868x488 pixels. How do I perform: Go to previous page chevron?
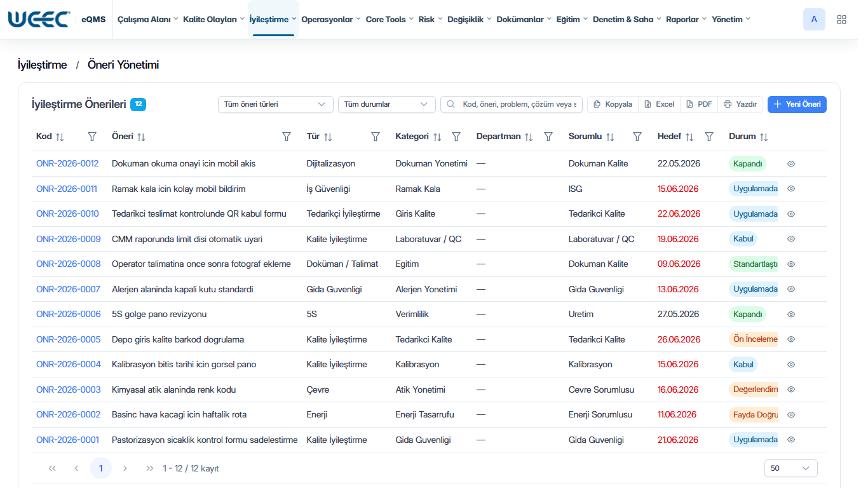76,468
